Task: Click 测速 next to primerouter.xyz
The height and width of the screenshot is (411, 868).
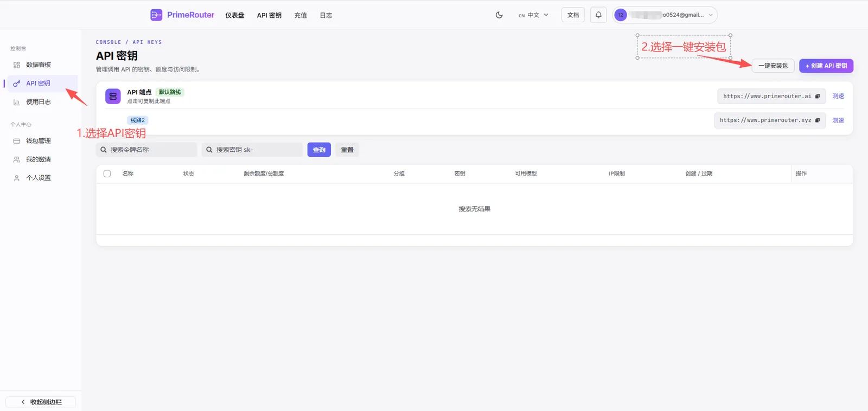Action: coord(838,120)
